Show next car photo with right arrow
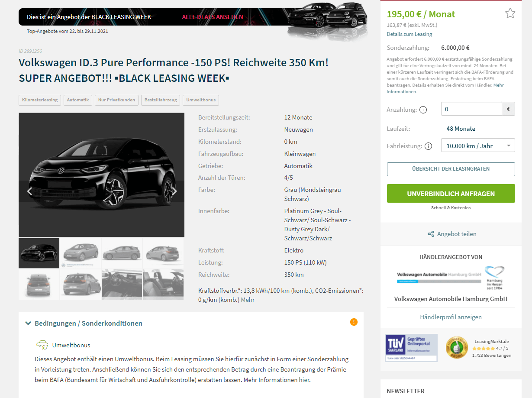The height and width of the screenshot is (398, 532). click(x=175, y=191)
